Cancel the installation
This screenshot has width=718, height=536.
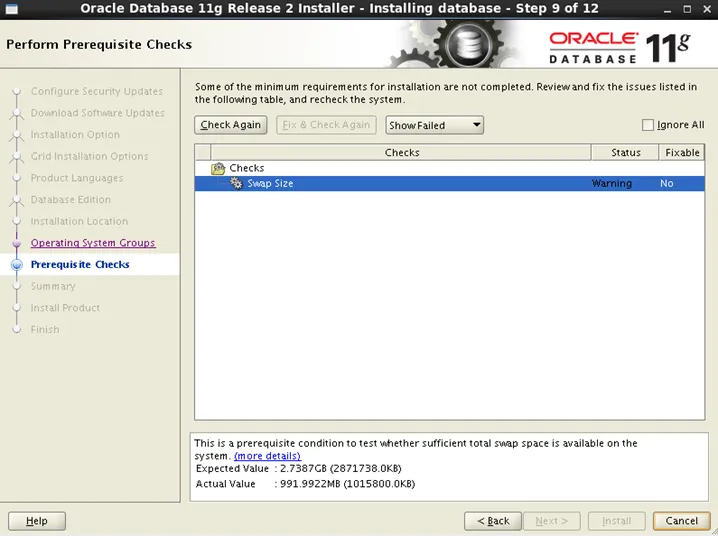pos(681,521)
